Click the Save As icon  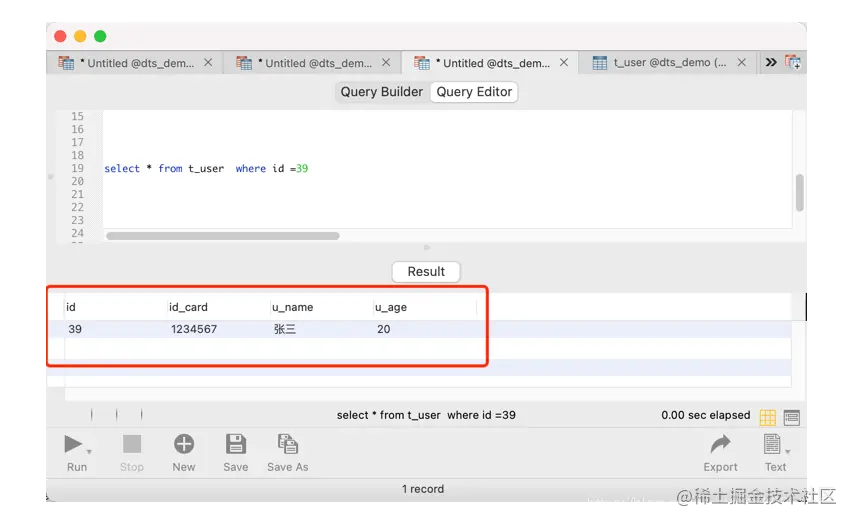[288, 444]
